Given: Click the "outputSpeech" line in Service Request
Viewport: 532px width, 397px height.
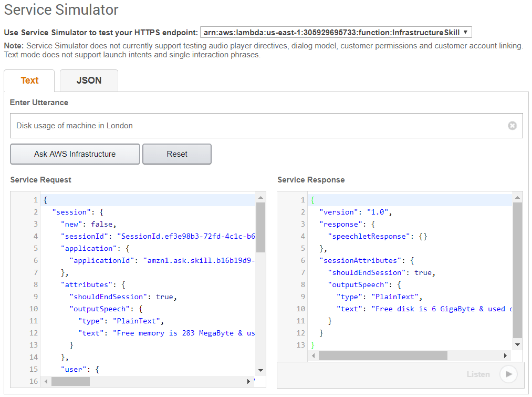Looking at the screenshot, I should tap(106, 309).
